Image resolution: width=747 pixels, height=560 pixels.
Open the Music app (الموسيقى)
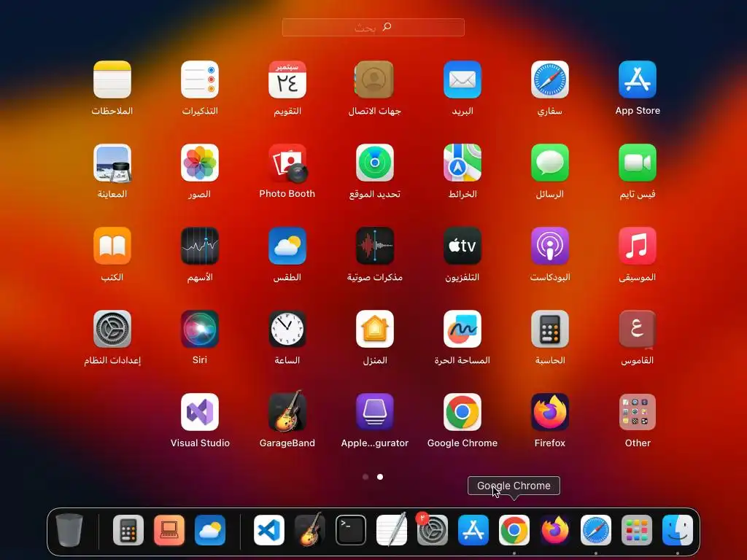pyautogui.click(x=638, y=246)
